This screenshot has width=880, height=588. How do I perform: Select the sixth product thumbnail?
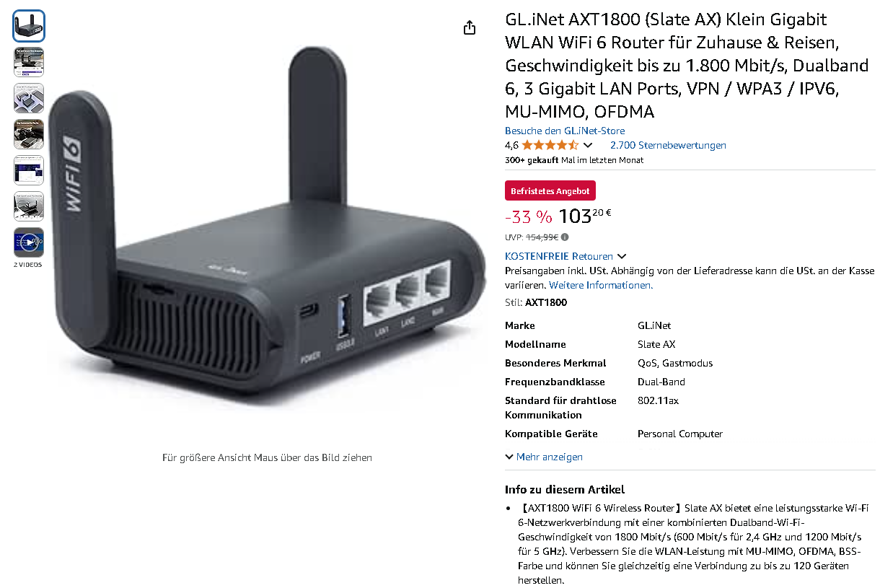point(29,206)
